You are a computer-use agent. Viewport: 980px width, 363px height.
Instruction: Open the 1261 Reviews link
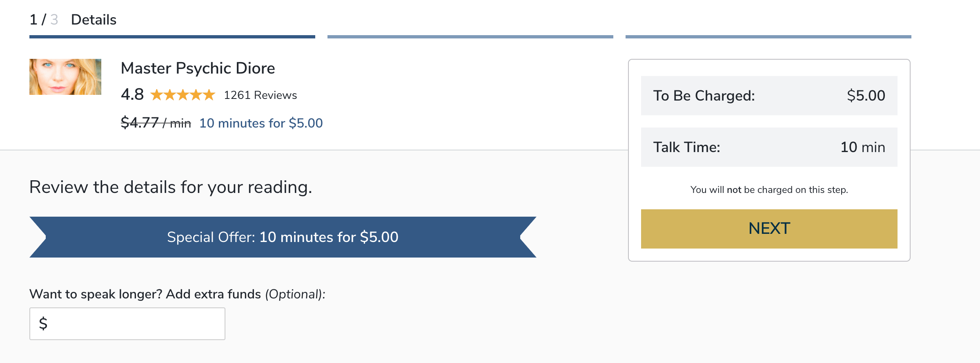(x=260, y=95)
